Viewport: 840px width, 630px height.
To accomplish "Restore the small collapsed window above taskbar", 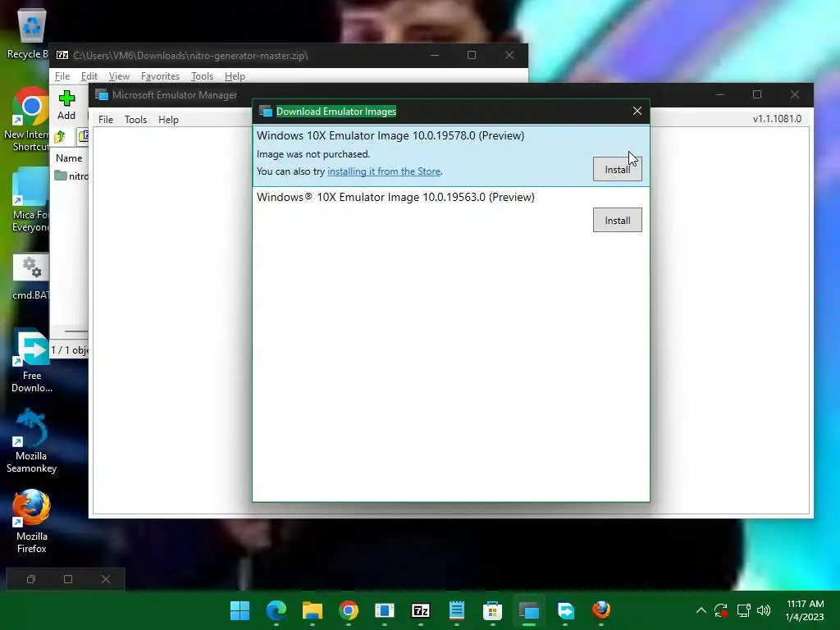I will click(31, 579).
